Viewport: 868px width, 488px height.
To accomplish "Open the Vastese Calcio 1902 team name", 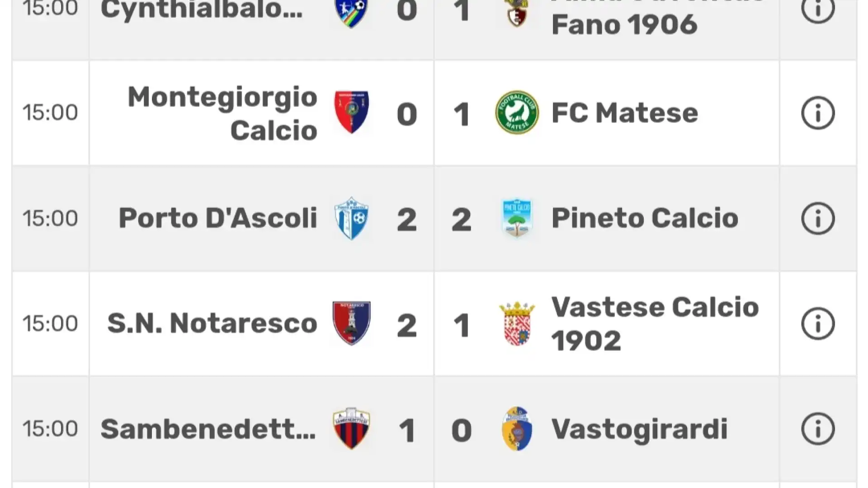I will [655, 324].
